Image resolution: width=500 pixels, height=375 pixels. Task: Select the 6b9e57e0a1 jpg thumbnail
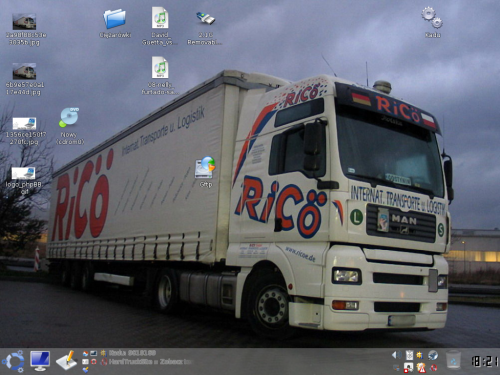[24, 79]
